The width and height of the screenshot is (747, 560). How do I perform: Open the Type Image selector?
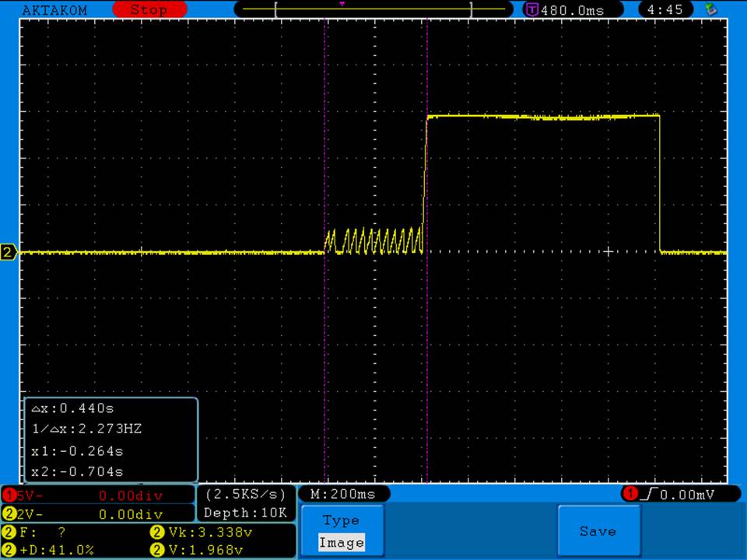tap(341, 531)
